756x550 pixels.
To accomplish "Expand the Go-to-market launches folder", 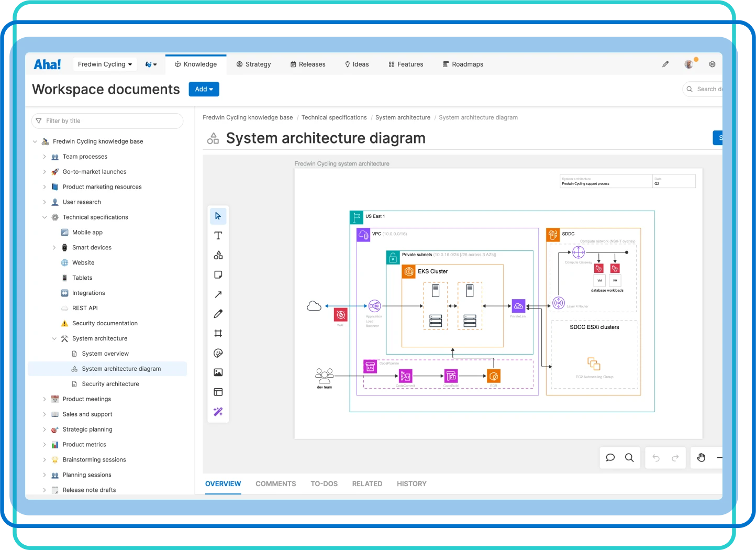I will pos(45,172).
